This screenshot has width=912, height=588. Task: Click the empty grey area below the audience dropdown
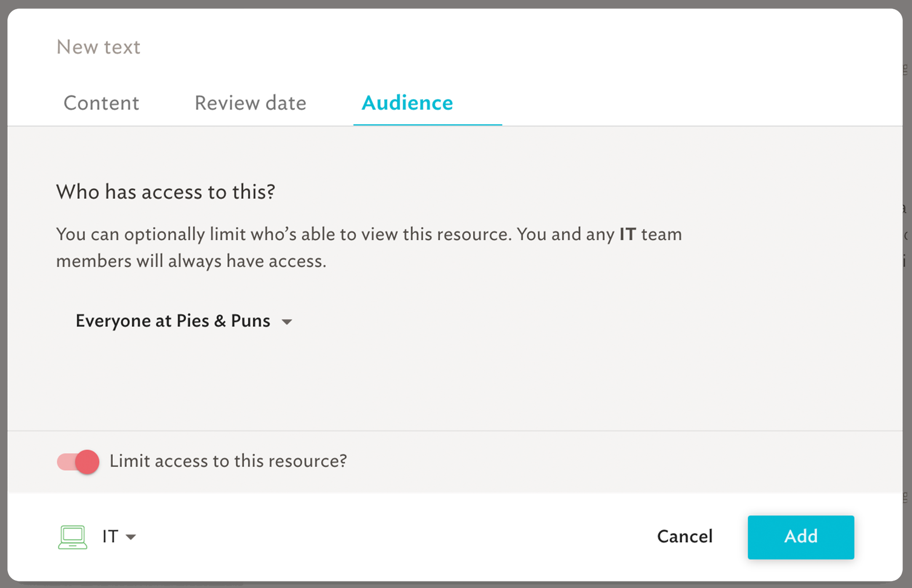[455, 382]
